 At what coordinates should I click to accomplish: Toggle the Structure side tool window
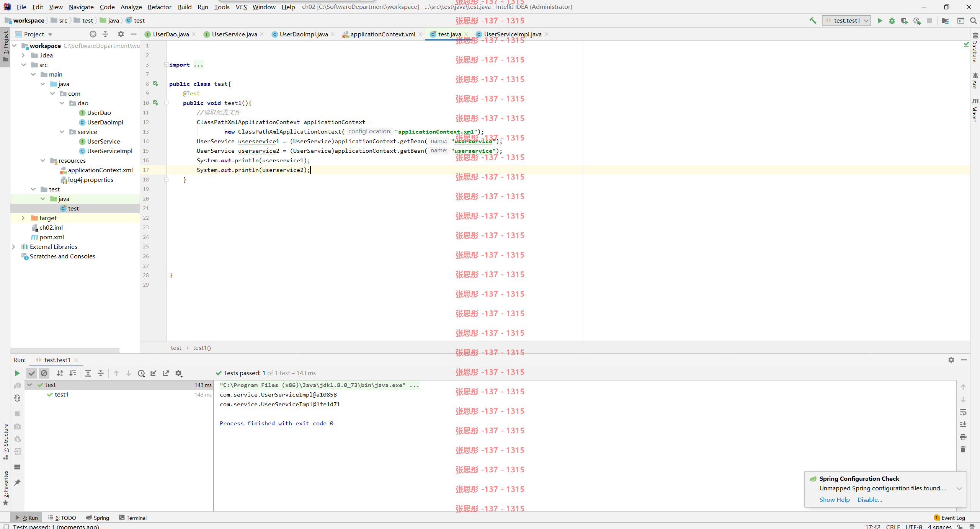pyautogui.click(x=5, y=442)
